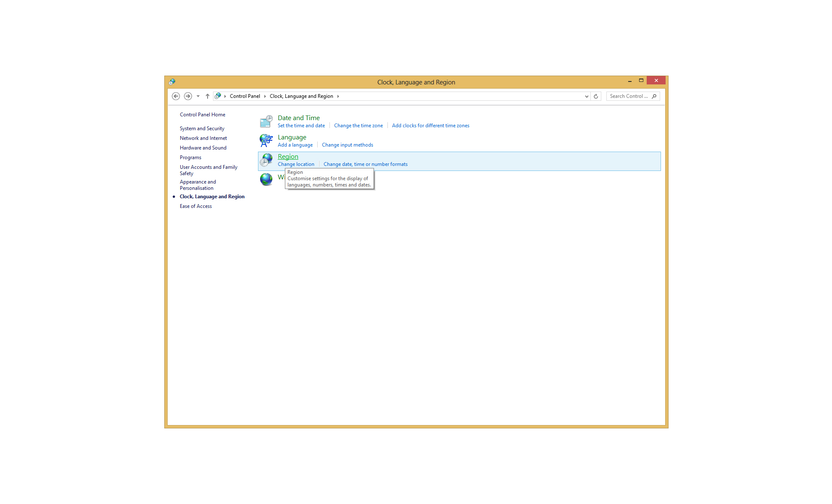Viewport: 832px width, 504px height.
Task: Click the Language globe icon
Action: pos(266,141)
